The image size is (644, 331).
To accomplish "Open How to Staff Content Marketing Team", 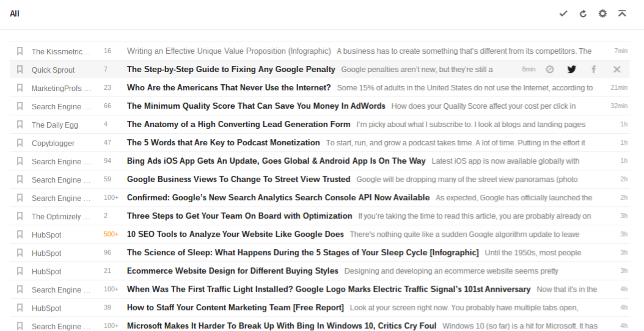I will [x=235, y=308].
